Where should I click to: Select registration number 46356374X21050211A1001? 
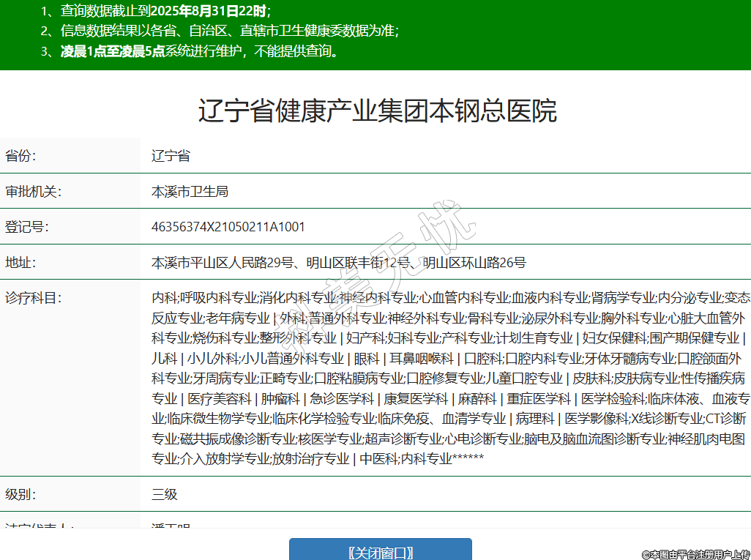click(228, 227)
